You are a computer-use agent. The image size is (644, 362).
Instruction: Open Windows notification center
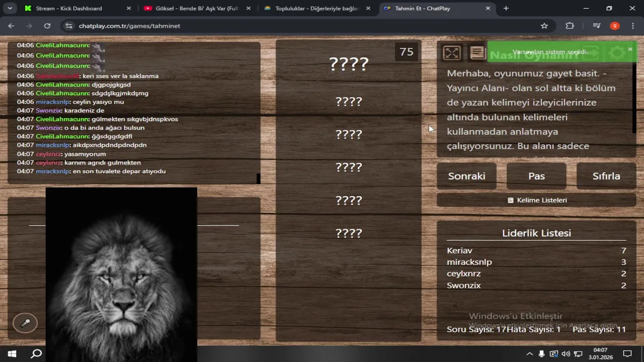[627, 353]
